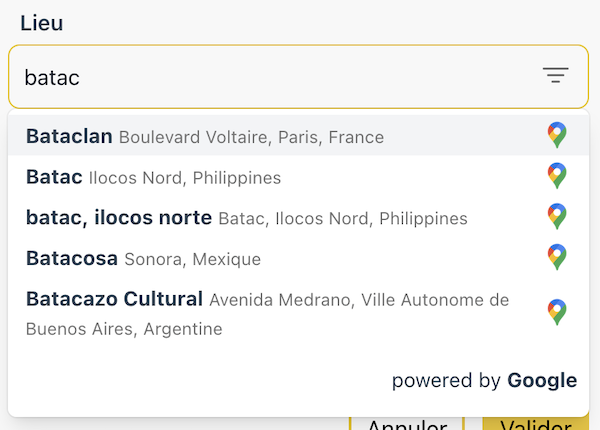The height and width of the screenshot is (430, 600).
Task: Click the bold Batacosa place name
Action: tap(72, 258)
